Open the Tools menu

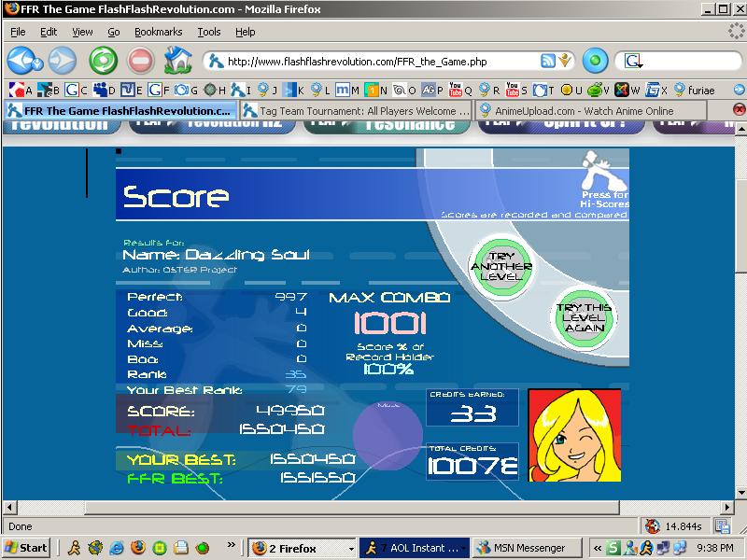pyautogui.click(x=209, y=32)
